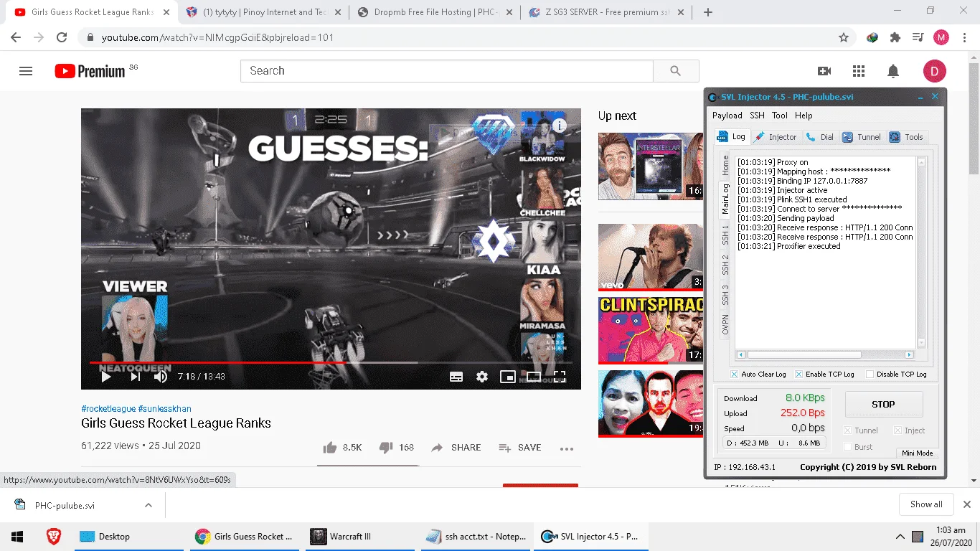Skip to next video

pos(135,377)
